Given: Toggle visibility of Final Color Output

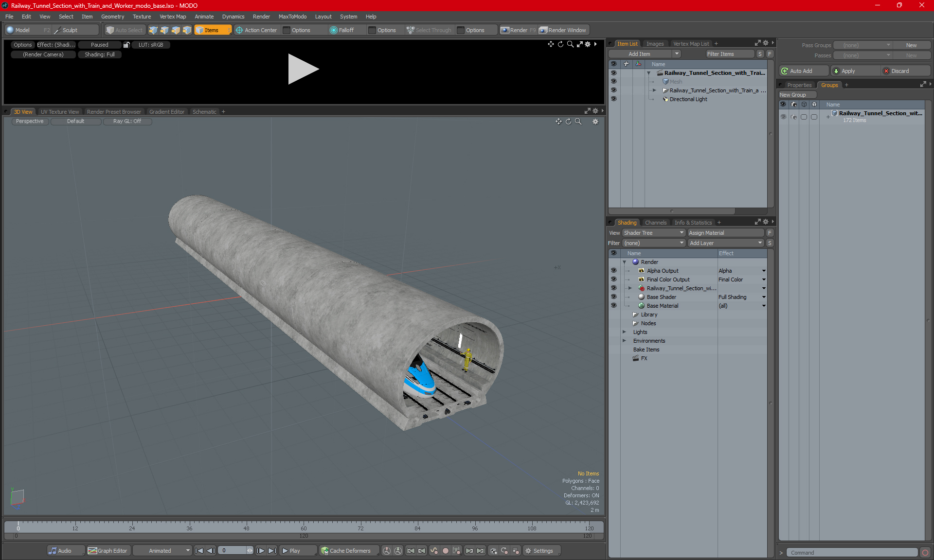Looking at the screenshot, I should click(x=613, y=279).
